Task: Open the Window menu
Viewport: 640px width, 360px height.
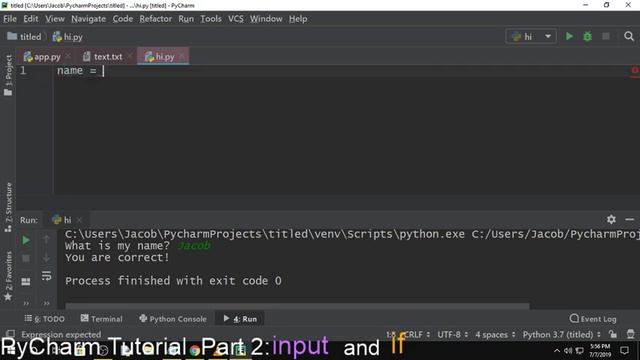Action: [x=266, y=19]
